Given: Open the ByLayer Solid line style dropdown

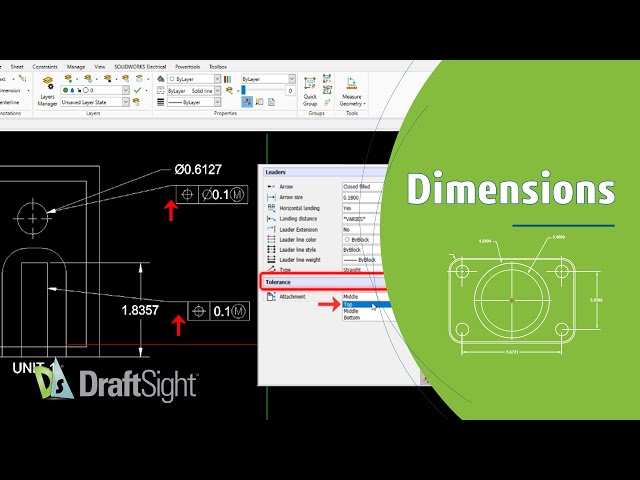Looking at the screenshot, I should pyautogui.click(x=194, y=91).
